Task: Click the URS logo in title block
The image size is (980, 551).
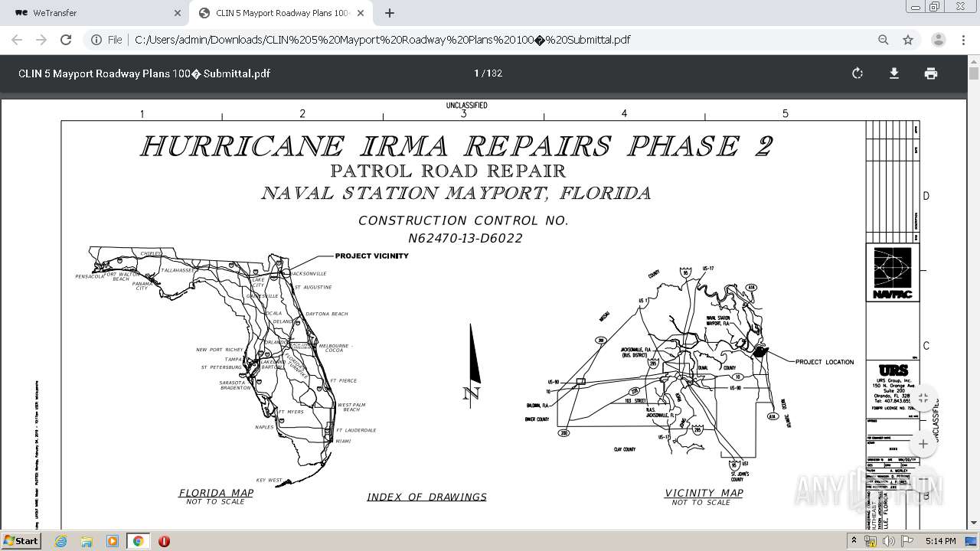Action: [x=893, y=370]
